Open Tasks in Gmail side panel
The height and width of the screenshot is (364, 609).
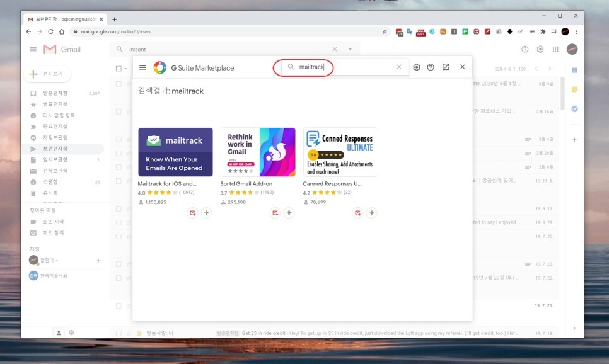coord(574,109)
